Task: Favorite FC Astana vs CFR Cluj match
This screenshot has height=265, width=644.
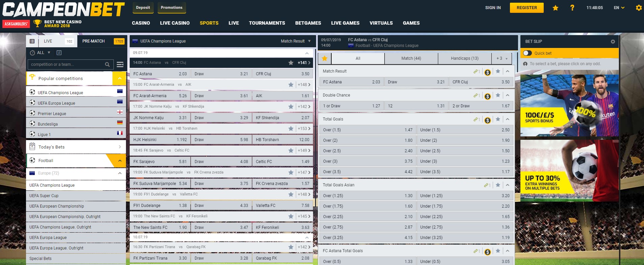Action: tap(290, 63)
